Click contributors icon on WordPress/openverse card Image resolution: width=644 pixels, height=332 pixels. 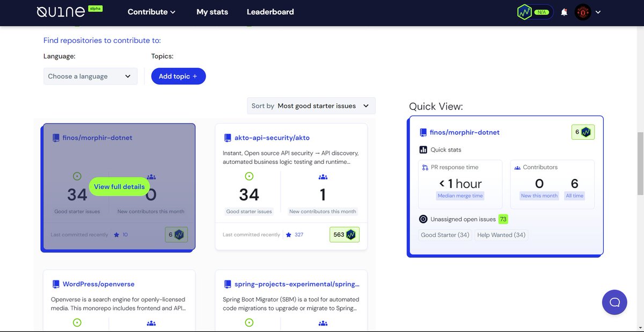(151, 323)
